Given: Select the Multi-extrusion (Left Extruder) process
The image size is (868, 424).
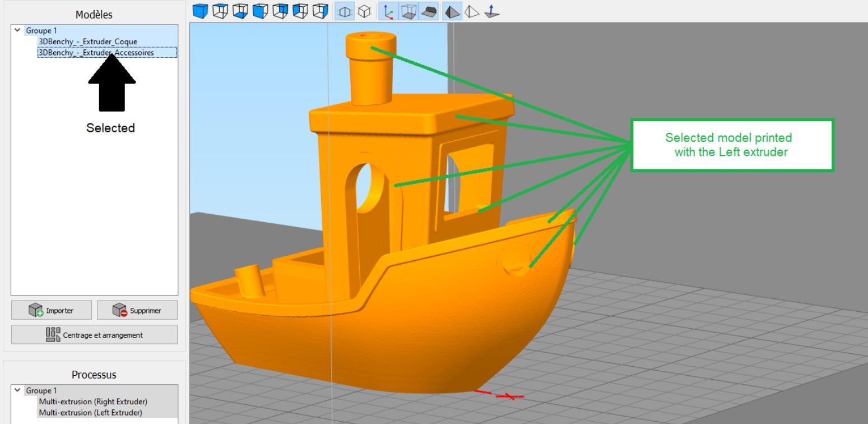Looking at the screenshot, I should [x=90, y=413].
